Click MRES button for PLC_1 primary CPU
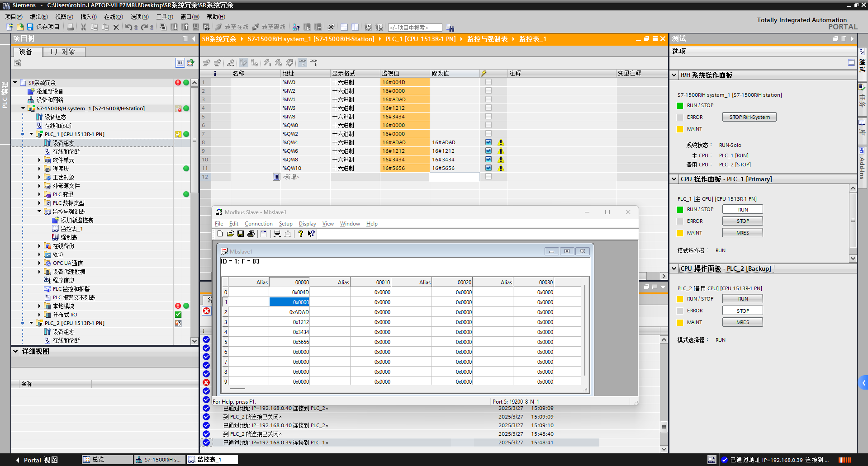 (x=743, y=233)
